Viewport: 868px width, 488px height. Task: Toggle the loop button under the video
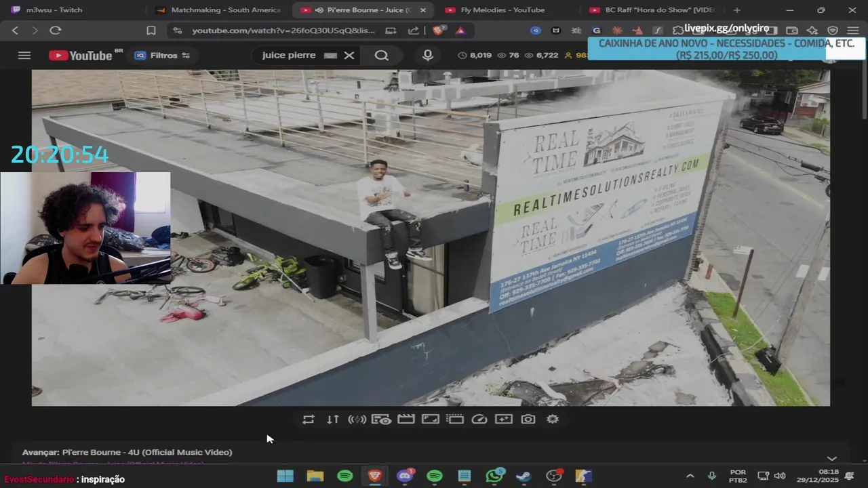(x=309, y=420)
